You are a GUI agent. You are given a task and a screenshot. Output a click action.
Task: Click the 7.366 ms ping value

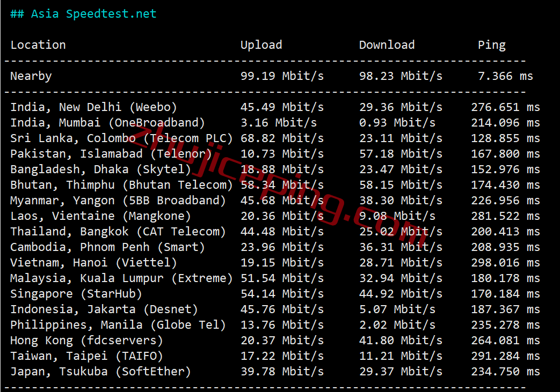point(505,76)
